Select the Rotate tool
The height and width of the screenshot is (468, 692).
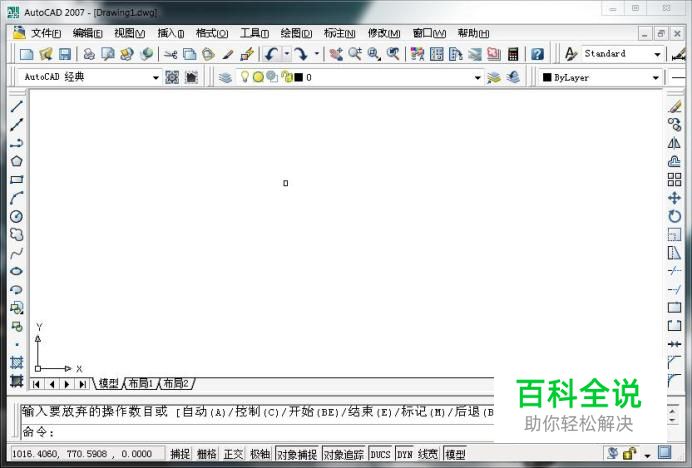click(674, 216)
